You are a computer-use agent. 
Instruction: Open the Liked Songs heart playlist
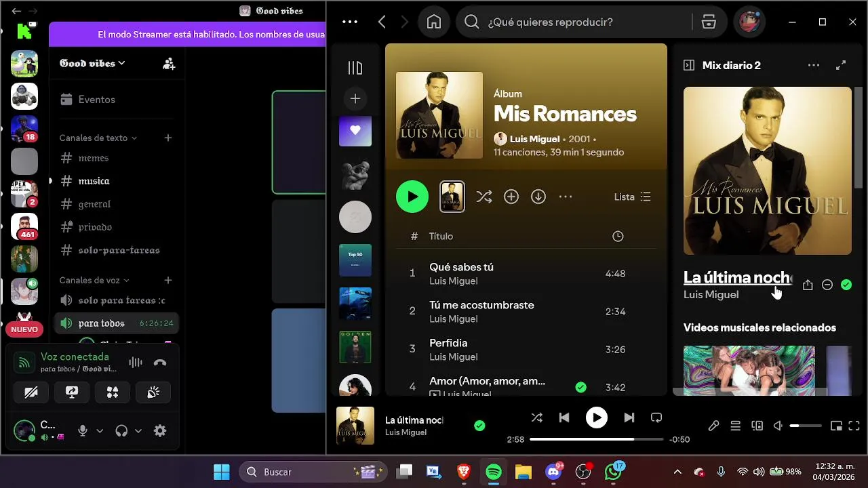tap(355, 130)
